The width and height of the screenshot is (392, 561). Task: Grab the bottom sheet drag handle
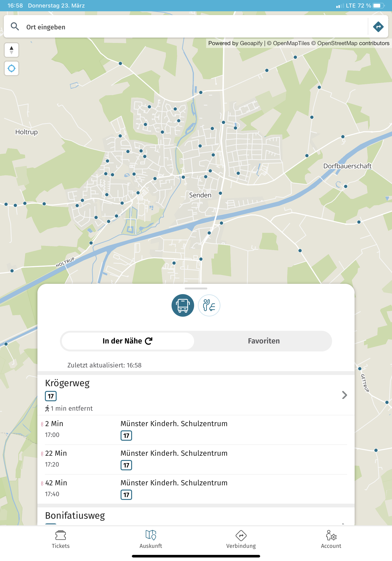(x=196, y=288)
